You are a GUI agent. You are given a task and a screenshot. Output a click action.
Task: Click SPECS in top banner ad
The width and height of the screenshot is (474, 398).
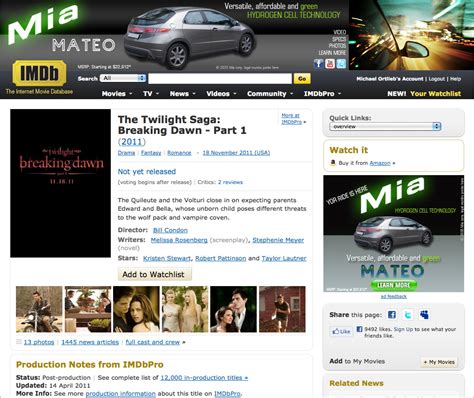(x=339, y=39)
